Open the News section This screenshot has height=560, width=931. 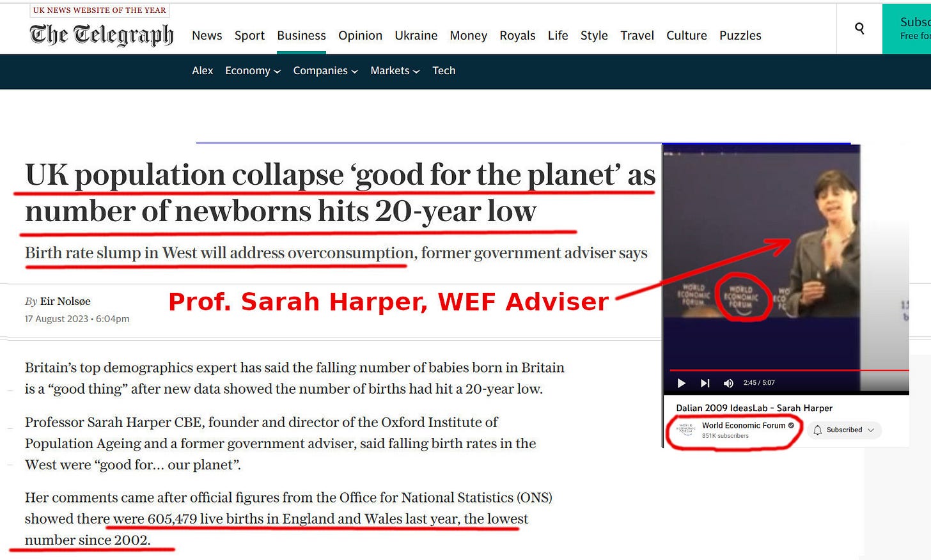[207, 36]
